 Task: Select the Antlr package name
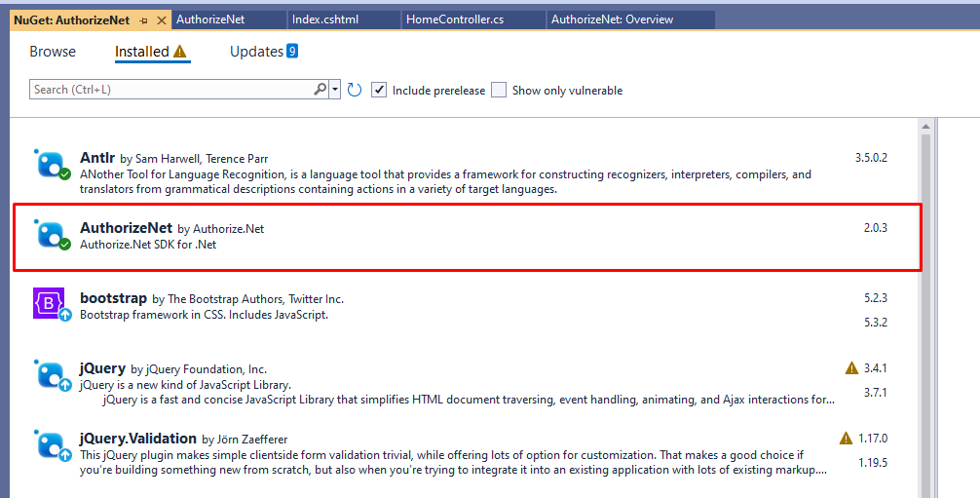[97, 158]
